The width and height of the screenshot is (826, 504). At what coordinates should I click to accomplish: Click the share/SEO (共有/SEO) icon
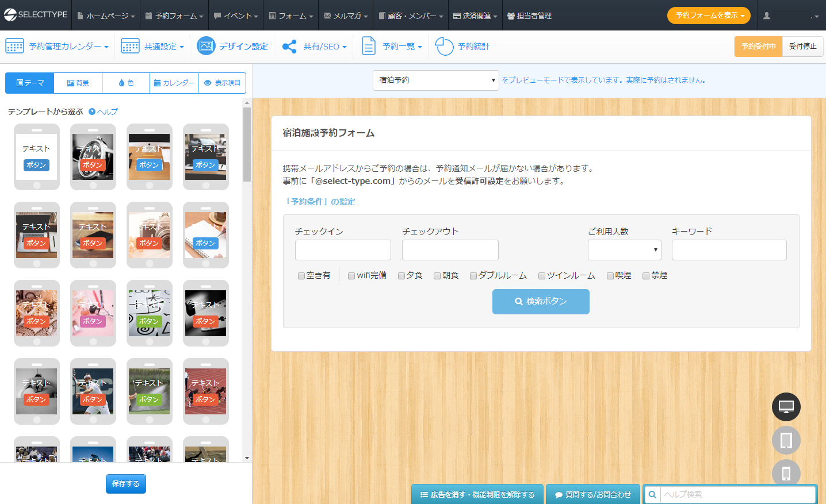pyautogui.click(x=289, y=47)
